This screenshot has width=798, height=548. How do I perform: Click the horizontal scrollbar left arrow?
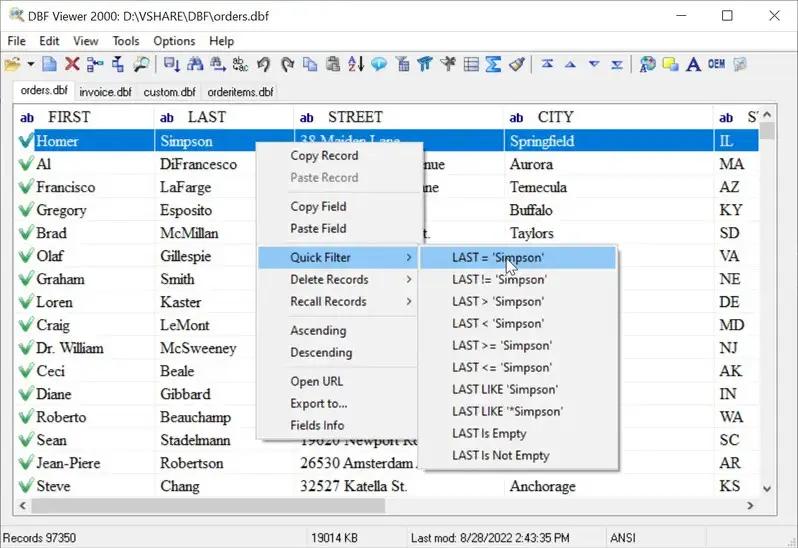pyautogui.click(x=22, y=506)
